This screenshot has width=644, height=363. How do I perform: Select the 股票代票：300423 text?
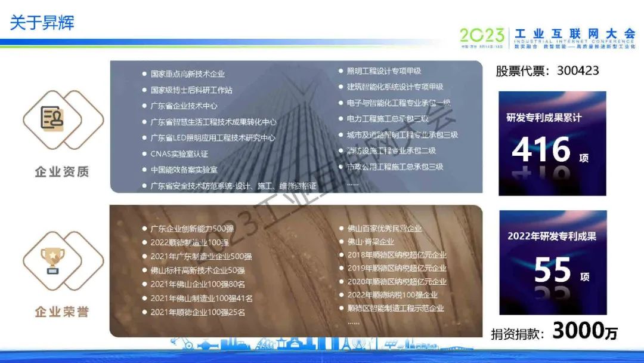[547, 71]
